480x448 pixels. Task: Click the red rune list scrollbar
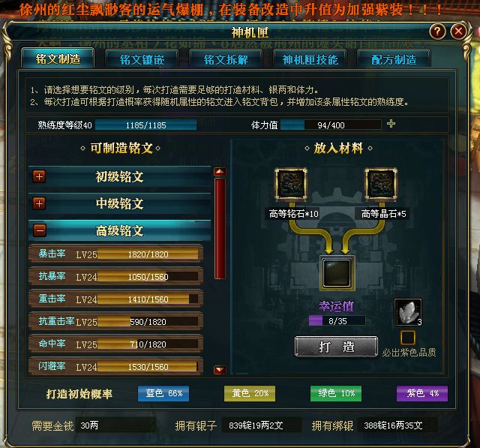[220, 228]
